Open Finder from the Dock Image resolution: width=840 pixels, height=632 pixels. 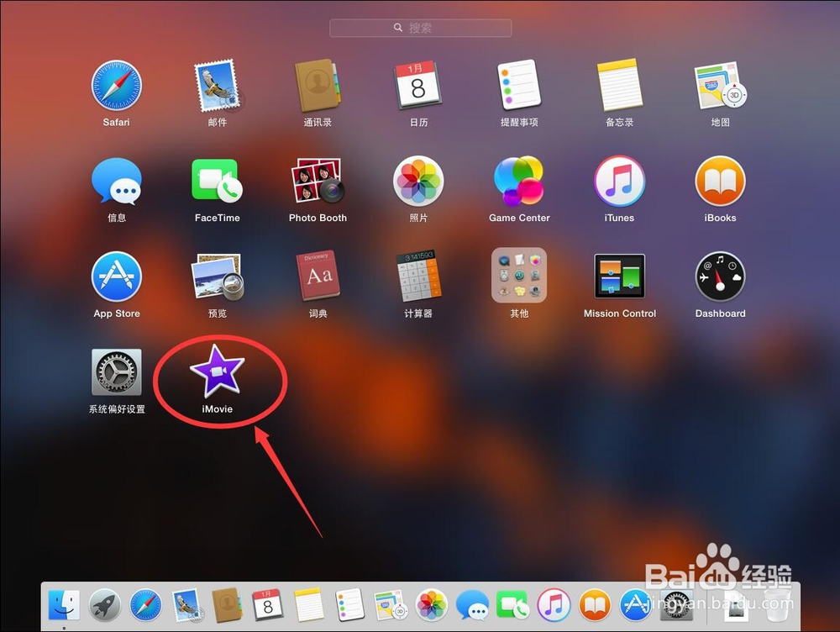tap(64, 605)
